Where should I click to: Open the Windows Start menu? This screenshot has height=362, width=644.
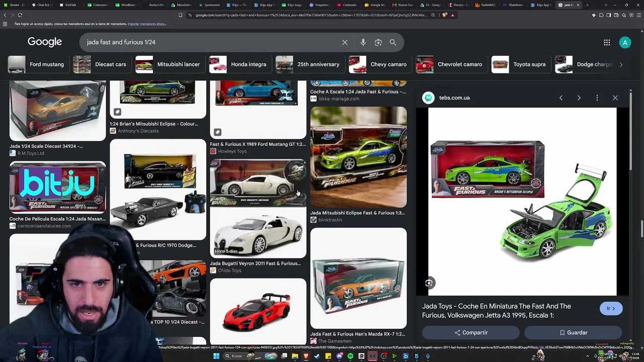point(216,356)
